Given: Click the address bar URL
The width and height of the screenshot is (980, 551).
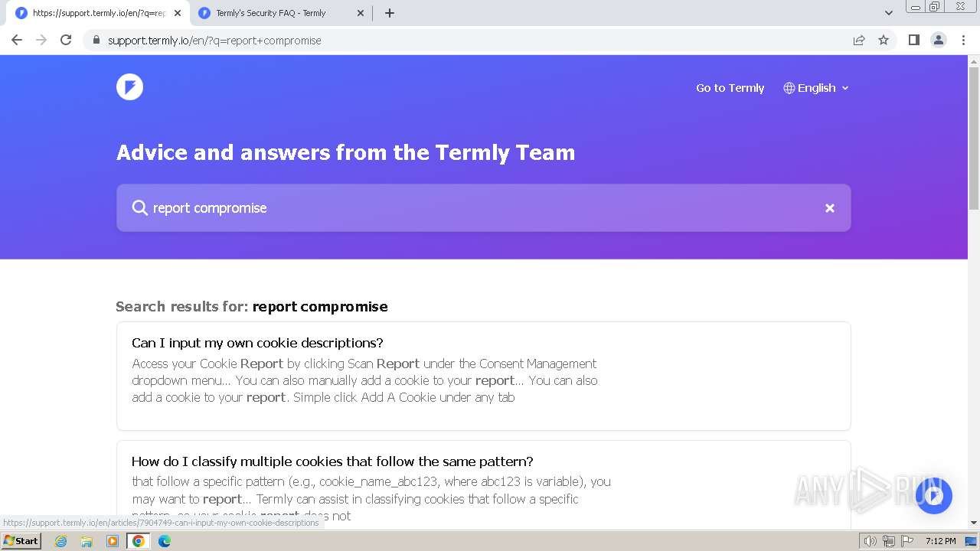Looking at the screenshot, I should click(x=214, y=41).
